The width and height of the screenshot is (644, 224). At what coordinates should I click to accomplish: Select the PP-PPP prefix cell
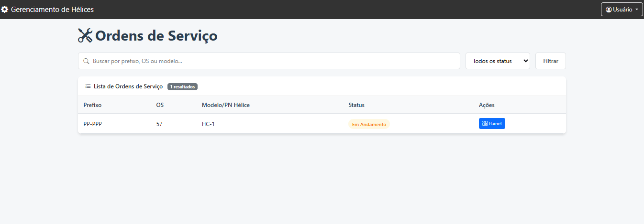(x=93, y=124)
